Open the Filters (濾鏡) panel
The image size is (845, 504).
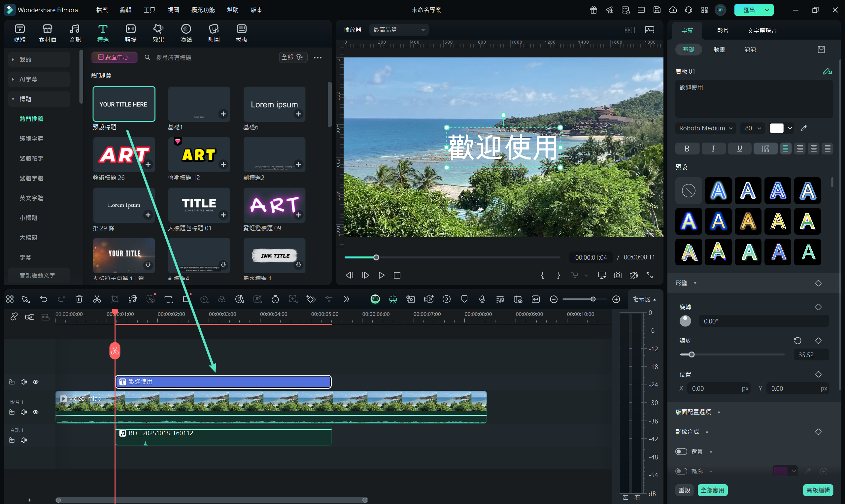[x=186, y=33]
